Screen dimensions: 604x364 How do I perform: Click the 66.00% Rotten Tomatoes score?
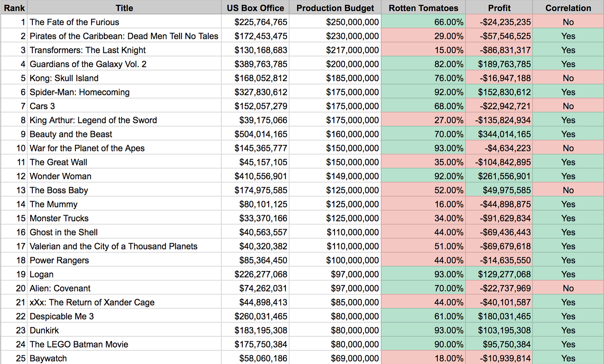coord(423,22)
